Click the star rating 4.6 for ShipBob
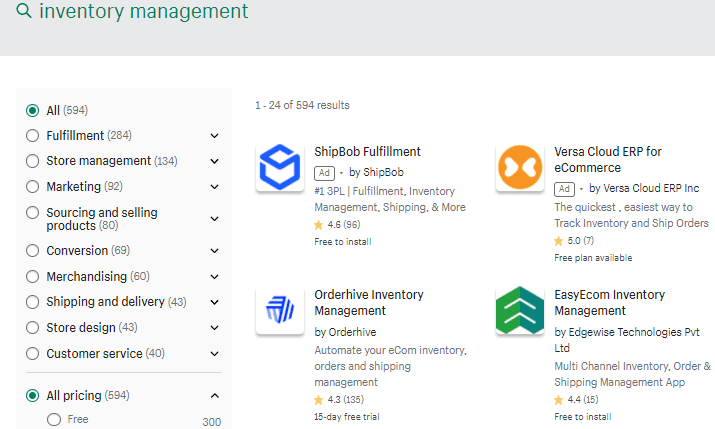 coord(337,225)
